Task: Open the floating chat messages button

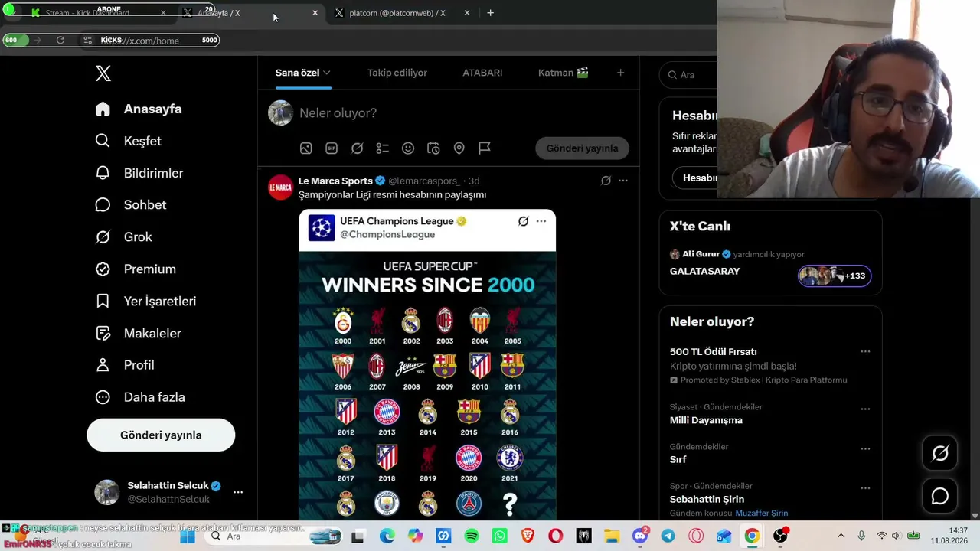Action: (940, 497)
